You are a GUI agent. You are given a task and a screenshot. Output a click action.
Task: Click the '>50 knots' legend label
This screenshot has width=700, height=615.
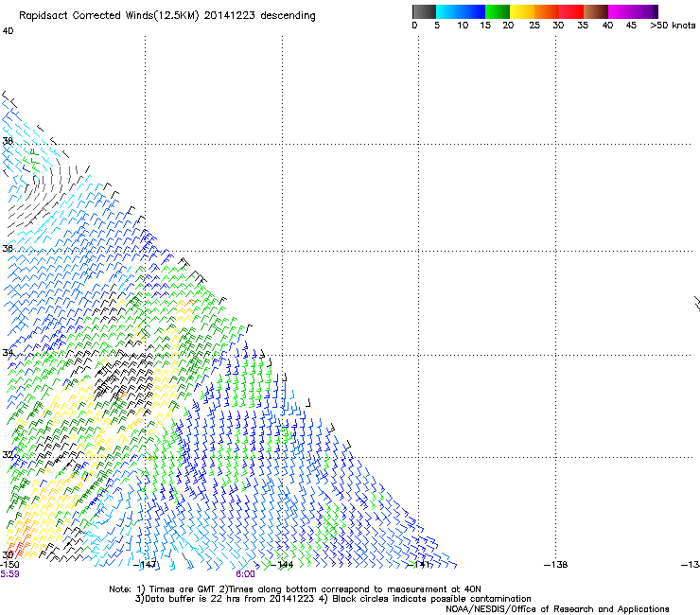[673, 26]
